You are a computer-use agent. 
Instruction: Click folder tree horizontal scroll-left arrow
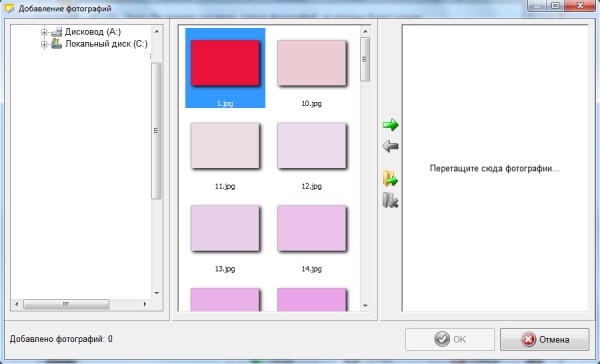[16, 304]
